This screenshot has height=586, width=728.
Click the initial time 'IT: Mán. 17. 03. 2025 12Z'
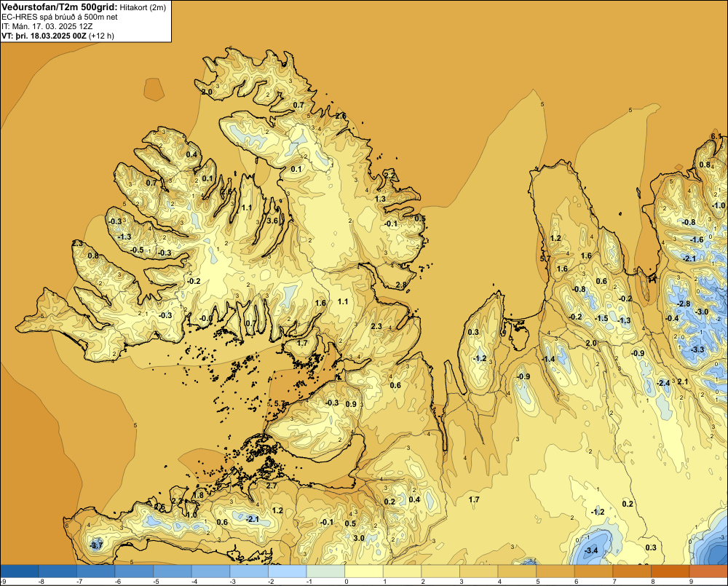pyautogui.click(x=47, y=26)
